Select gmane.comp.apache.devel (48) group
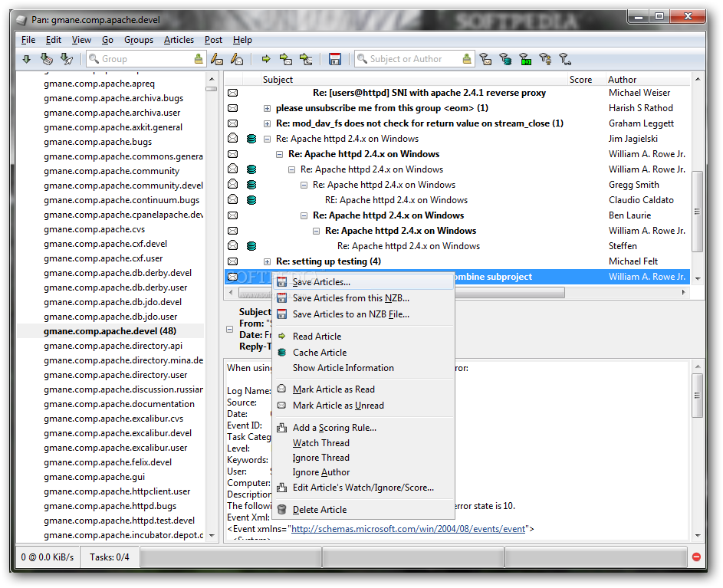 click(x=110, y=331)
